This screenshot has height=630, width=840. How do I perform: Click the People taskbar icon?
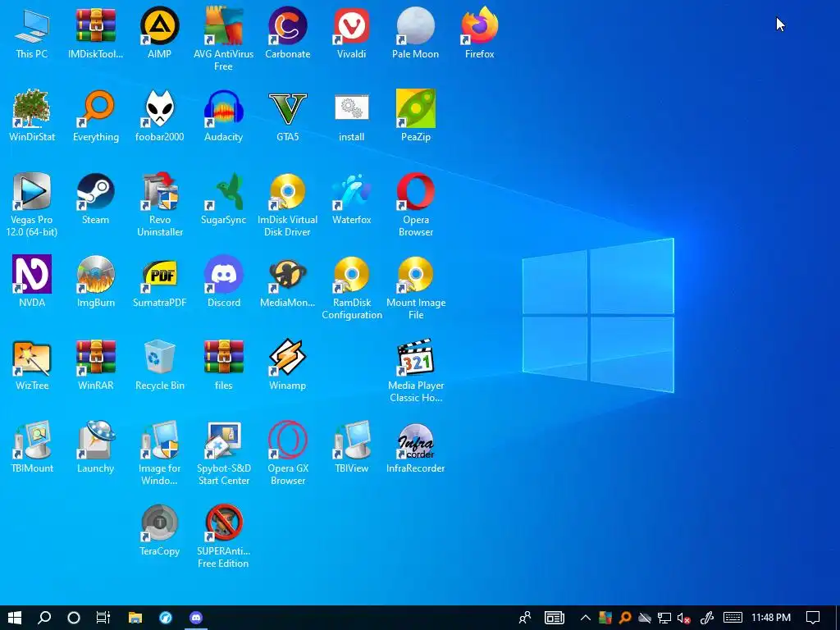tap(525, 618)
